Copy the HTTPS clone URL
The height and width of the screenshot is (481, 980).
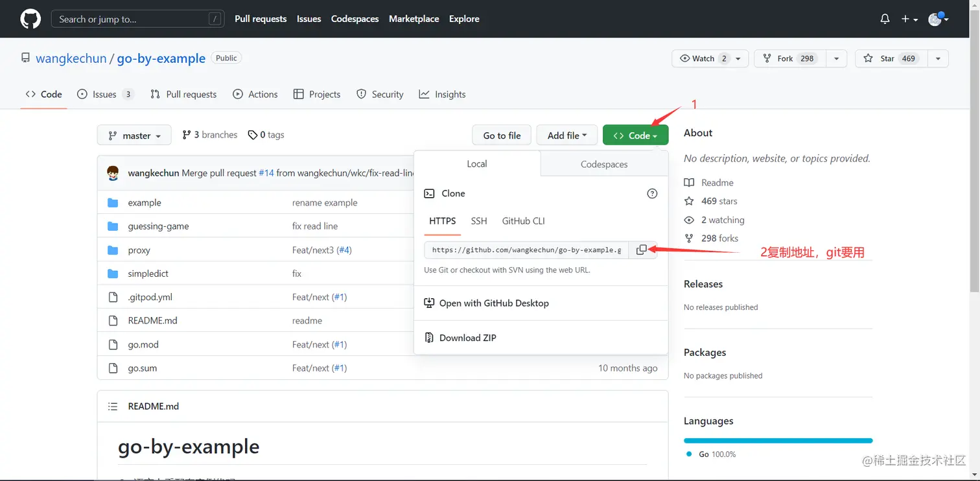[x=642, y=250]
